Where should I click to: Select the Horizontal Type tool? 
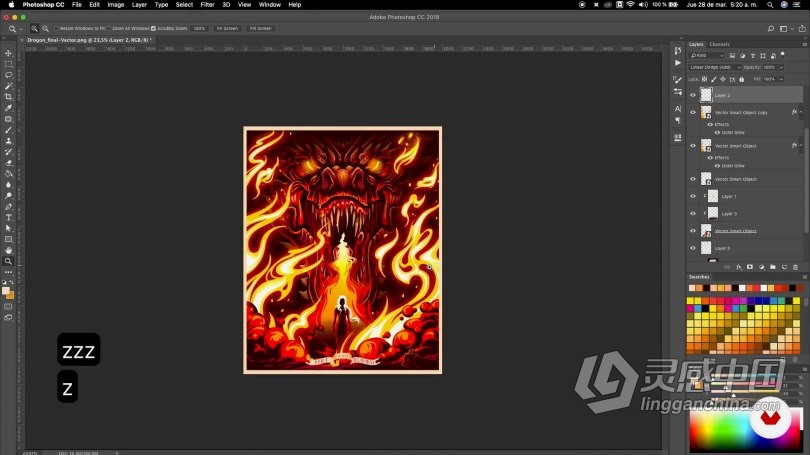[8, 217]
